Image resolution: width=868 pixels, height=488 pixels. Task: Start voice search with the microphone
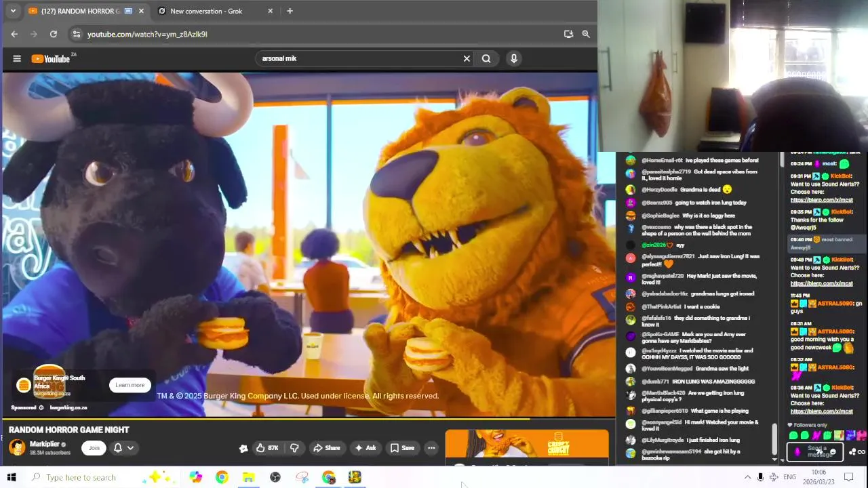click(x=513, y=58)
